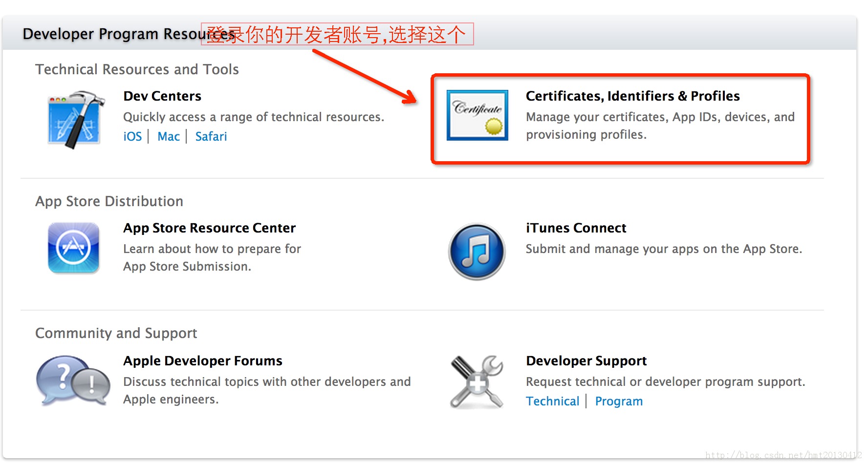Click 'Quickly access a range of technical resources.'

click(254, 117)
